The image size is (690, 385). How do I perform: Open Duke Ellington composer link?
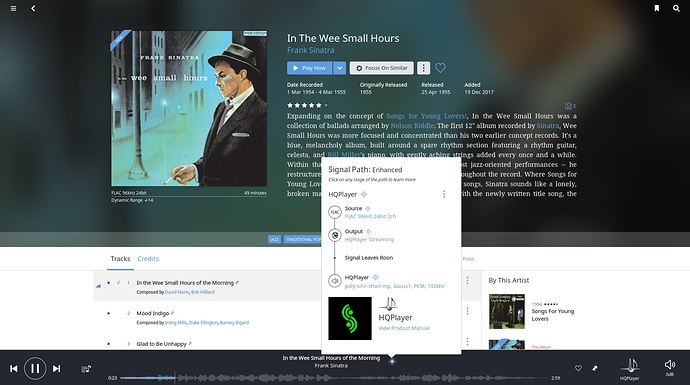click(203, 323)
